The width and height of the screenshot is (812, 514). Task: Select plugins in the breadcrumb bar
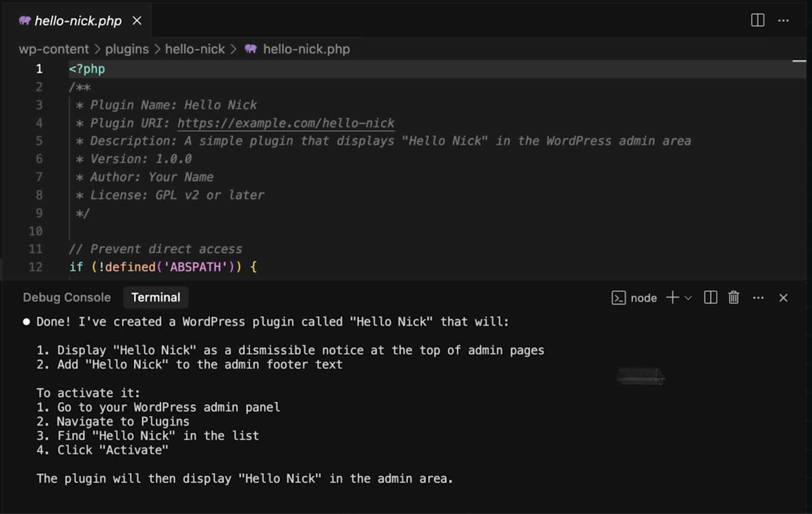click(x=127, y=49)
